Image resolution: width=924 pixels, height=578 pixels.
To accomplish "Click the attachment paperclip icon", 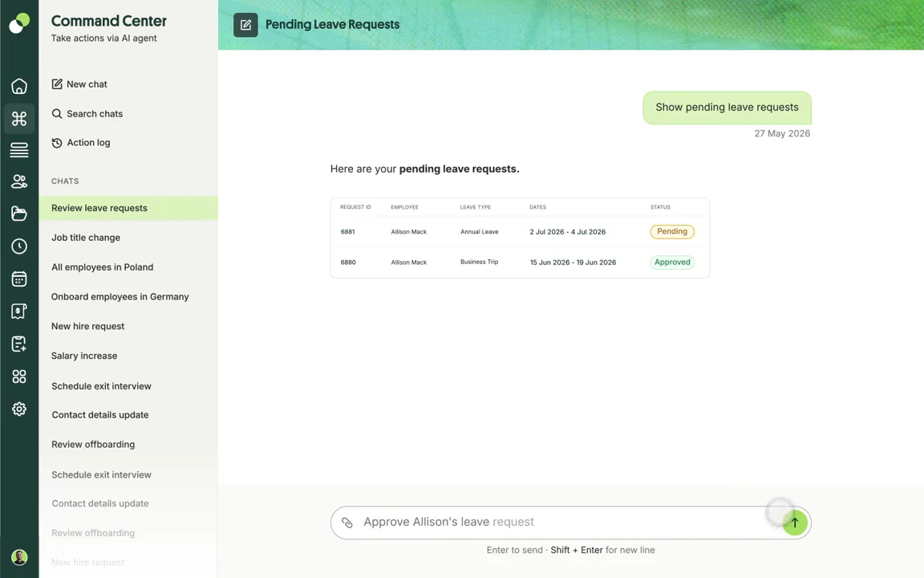I will [347, 523].
